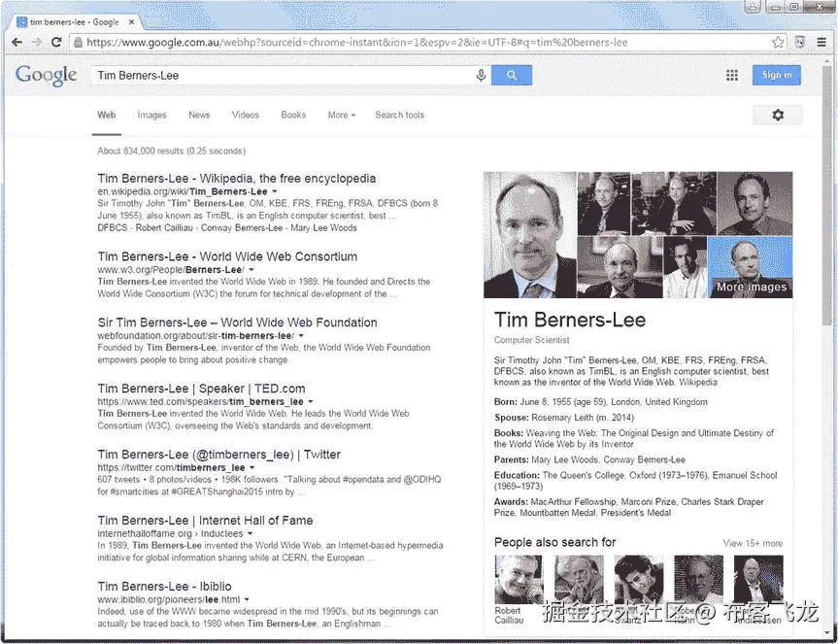Click the browser back arrow
This screenshot has width=838, height=644.
pyautogui.click(x=17, y=42)
